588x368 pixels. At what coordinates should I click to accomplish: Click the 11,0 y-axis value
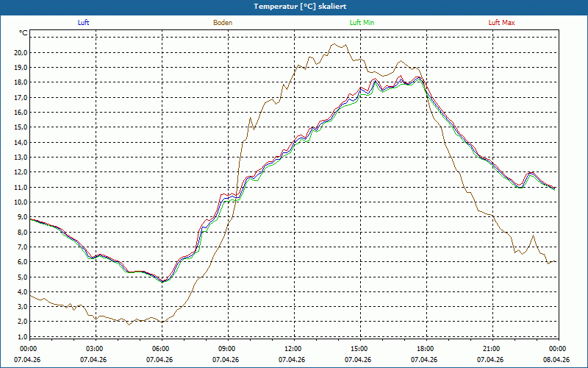pos(21,187)
